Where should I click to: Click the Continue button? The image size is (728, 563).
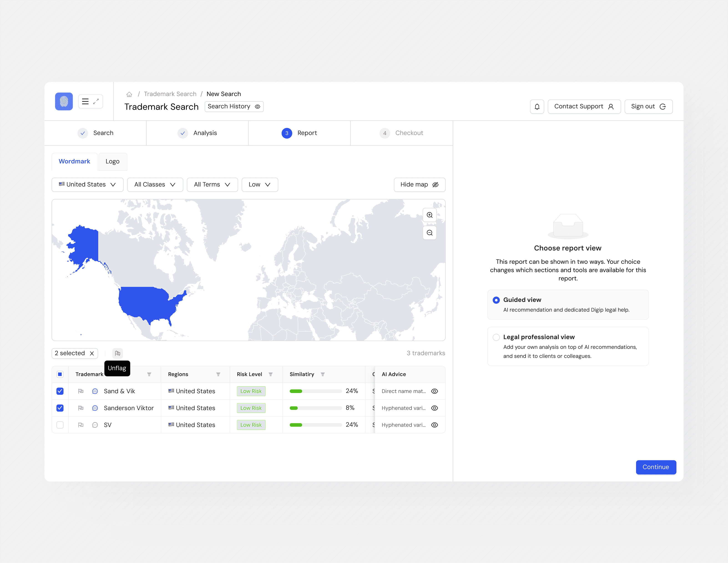click(655, 467)
